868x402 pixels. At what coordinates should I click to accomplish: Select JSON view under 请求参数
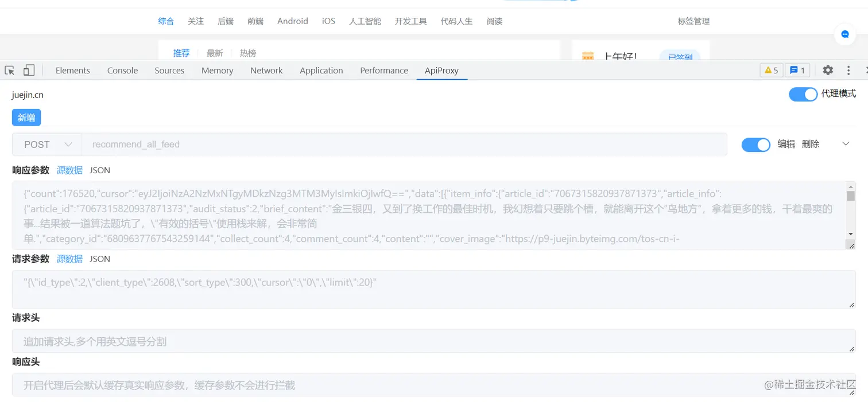coord(99,259)
